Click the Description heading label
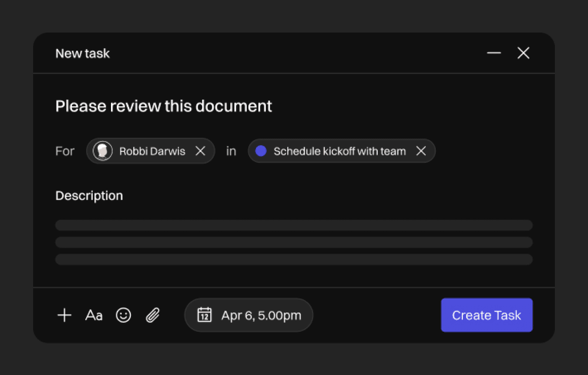 89,196
